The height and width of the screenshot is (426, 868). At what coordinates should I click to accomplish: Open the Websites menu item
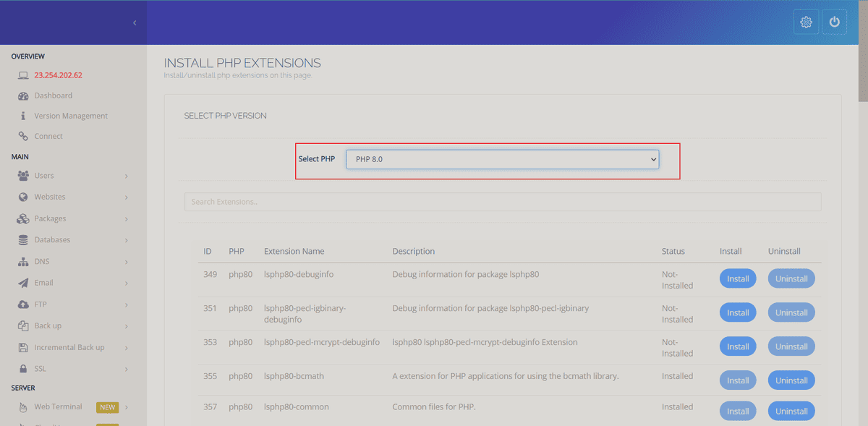pos(50,197)
